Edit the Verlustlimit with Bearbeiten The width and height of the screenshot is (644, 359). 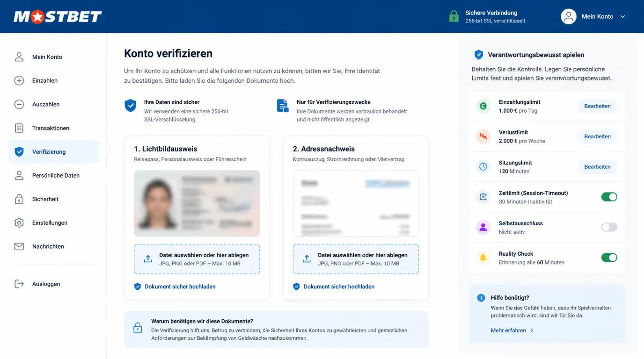point(597,136)
